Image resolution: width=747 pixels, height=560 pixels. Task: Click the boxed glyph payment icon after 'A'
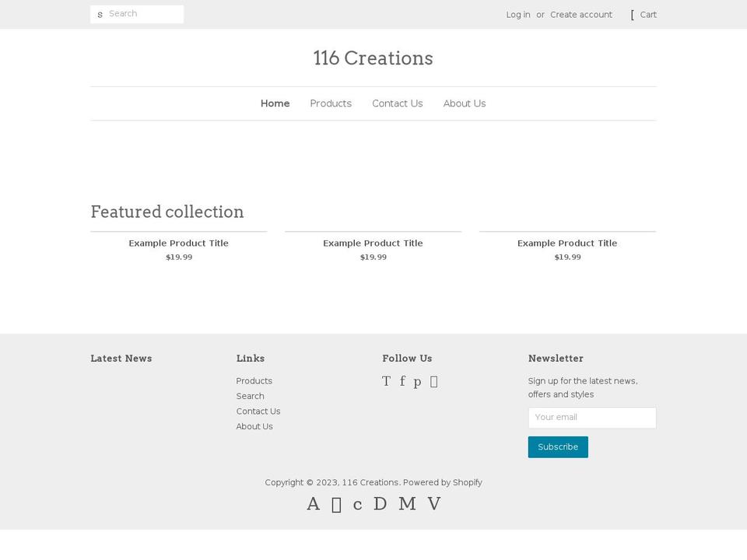pos(336,505)
